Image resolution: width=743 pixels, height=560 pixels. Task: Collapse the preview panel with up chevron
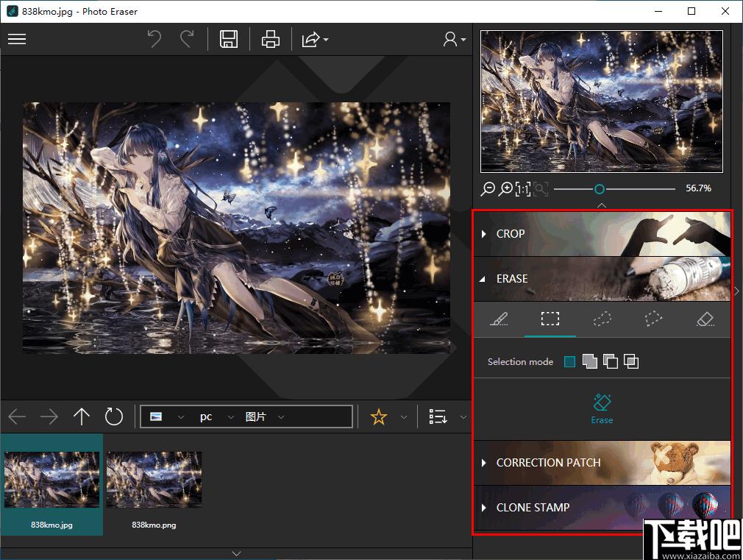click(602, 205)
